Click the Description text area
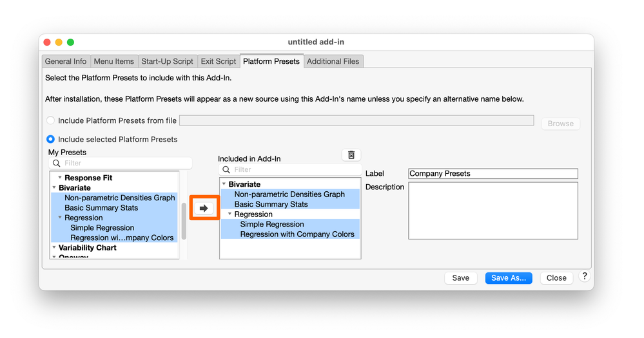This screenshot has width=644, height=338. pyautogui.click(x=493, y=211)
